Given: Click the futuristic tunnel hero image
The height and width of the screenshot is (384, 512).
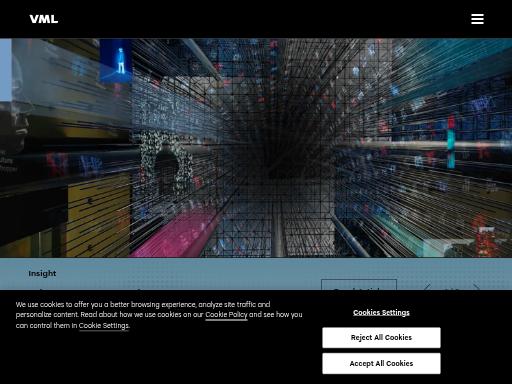Looking at the screenshot, I should [x=256, y=148].
